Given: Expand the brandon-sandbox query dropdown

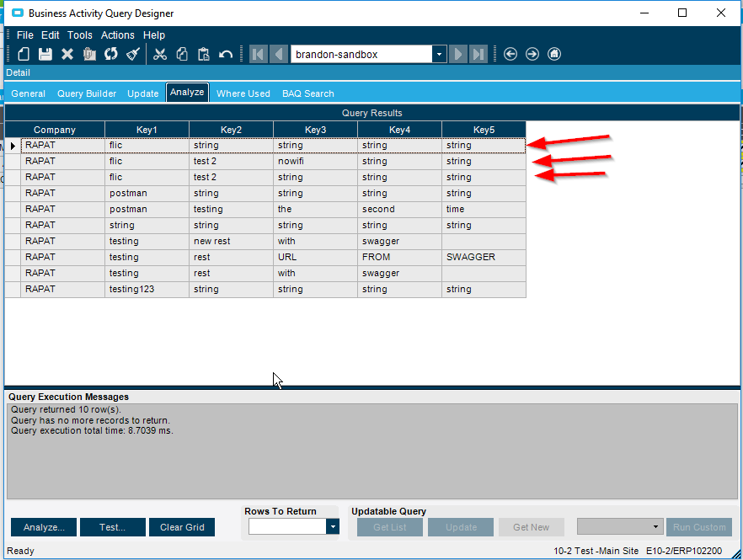Looking at the screenshot, I should [x=439, y=54].
